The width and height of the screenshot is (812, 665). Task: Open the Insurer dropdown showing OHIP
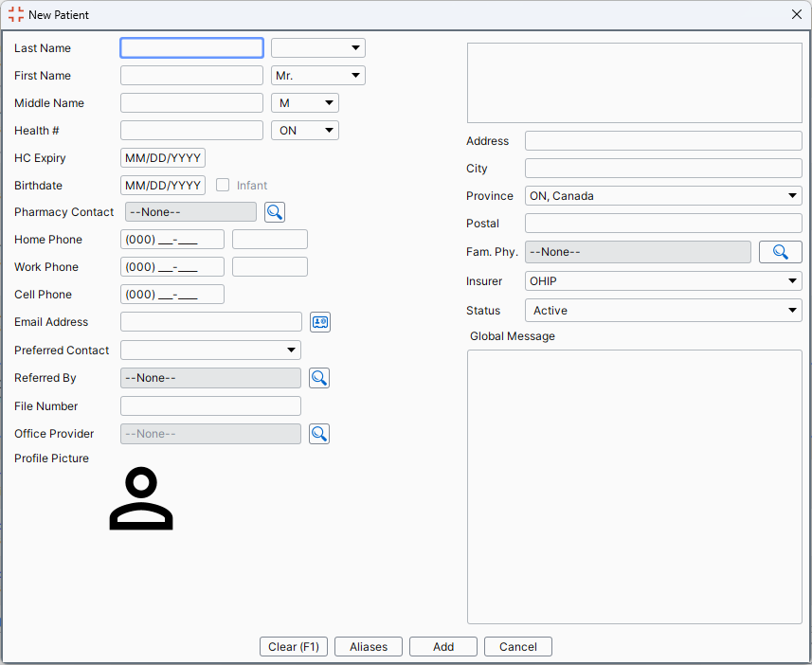(x=663, y=281)
